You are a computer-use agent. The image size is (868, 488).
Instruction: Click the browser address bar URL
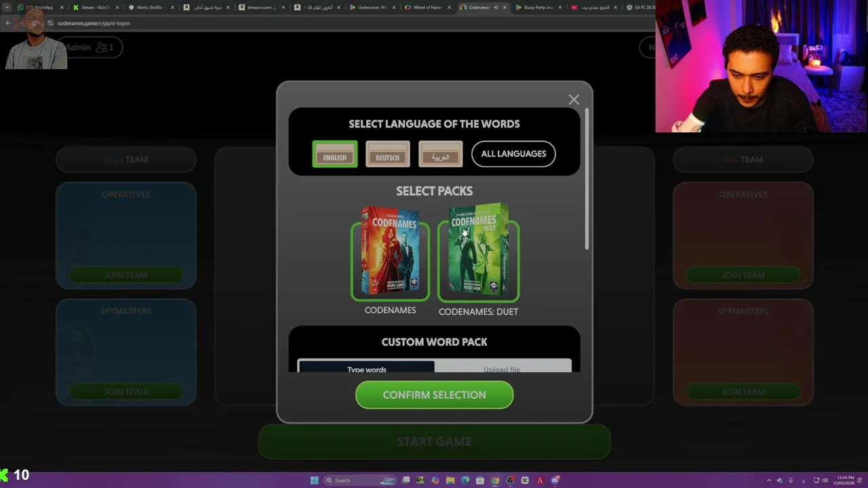[94, 23]
